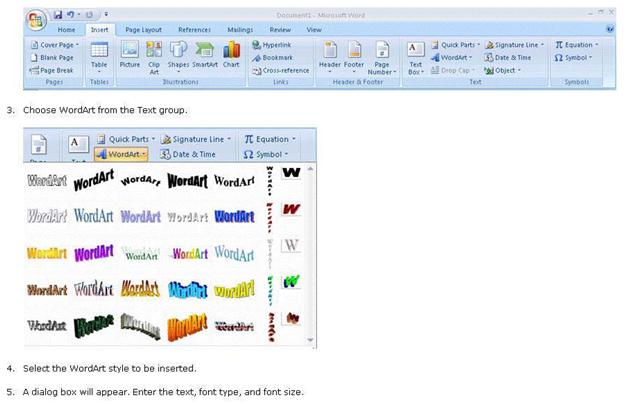Click the Picture icon
Viewport: 628px width, 404px height.
[130, 55]
